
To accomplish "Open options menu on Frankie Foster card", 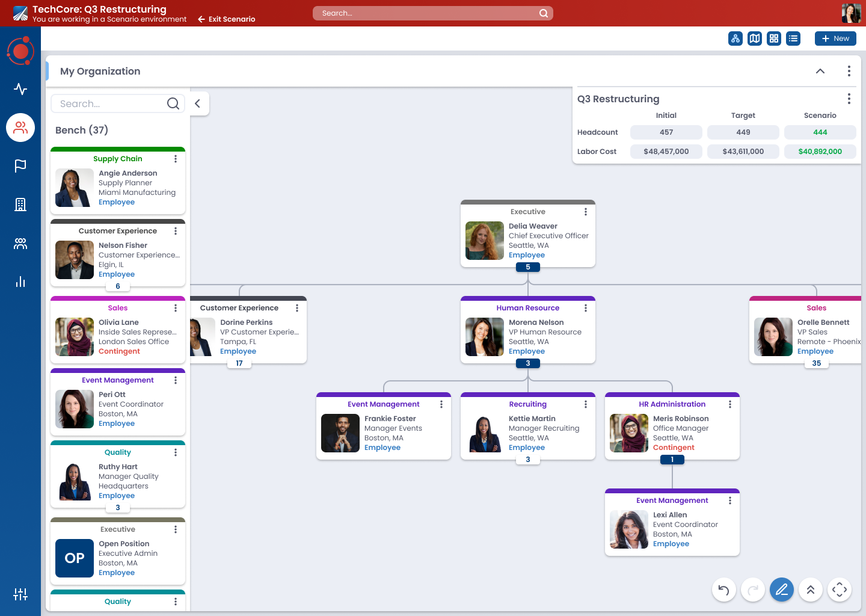I will click(x=441, y=404).
